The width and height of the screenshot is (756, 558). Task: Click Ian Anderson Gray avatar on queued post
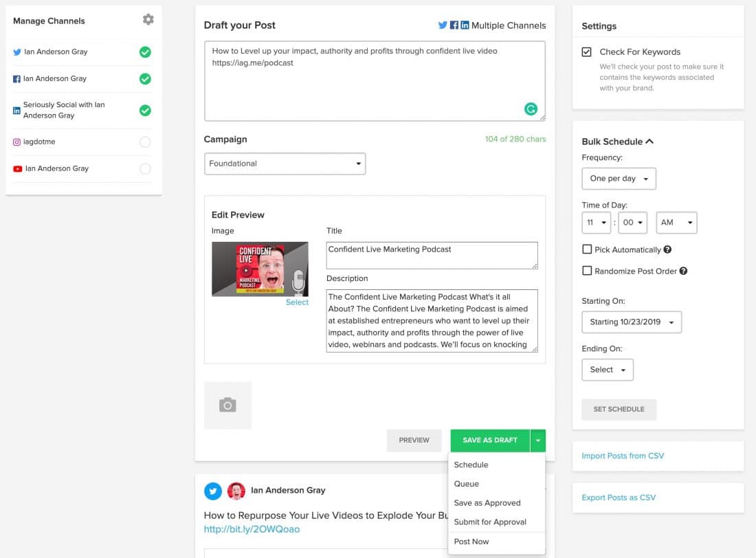click(236, 491)
